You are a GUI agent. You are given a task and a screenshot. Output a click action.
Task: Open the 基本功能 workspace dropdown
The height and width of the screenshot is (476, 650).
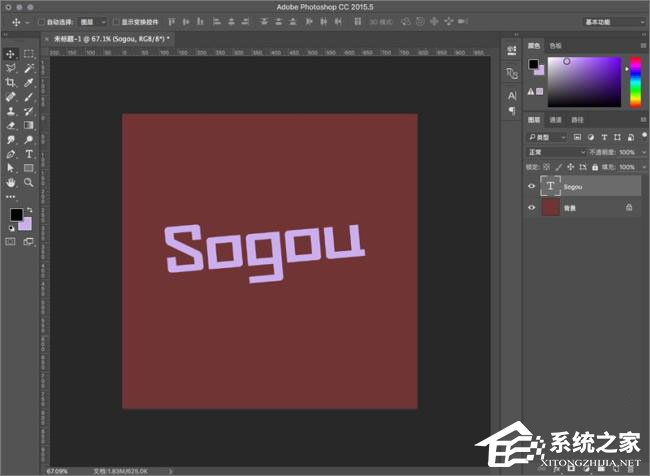pos(611,21)
